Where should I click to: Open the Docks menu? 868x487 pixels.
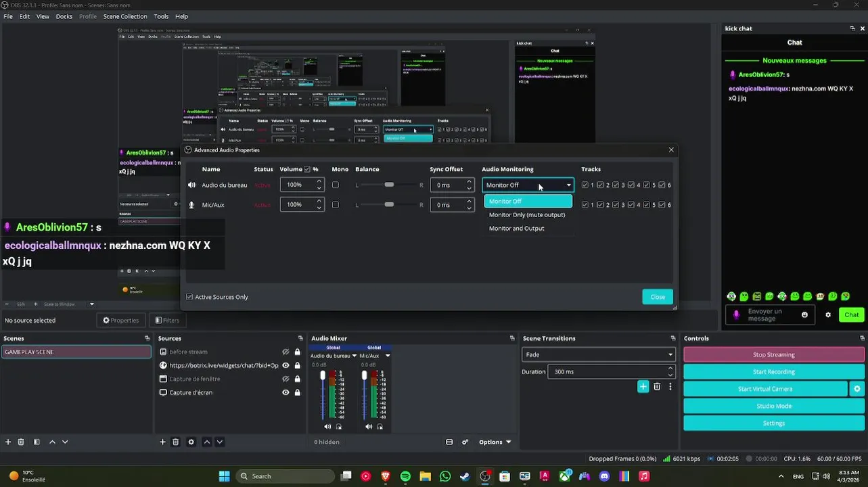pos(64,16)
